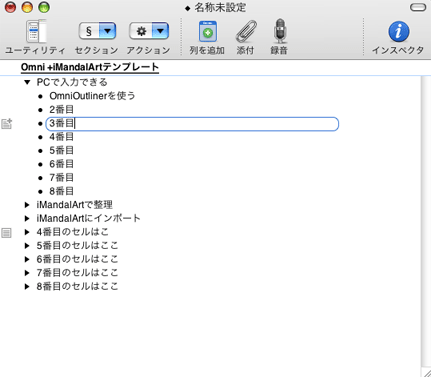Click the アクション gear button
This screenshot has height=377, width=431.
[x=141, y=31]
